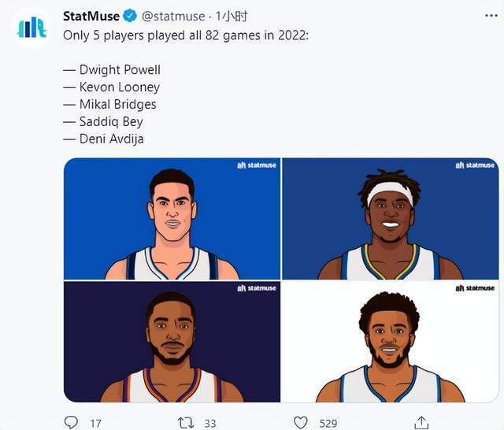The image size is (504, 430).
Task: Open the player image on white background
Action: tap(391, 342)
